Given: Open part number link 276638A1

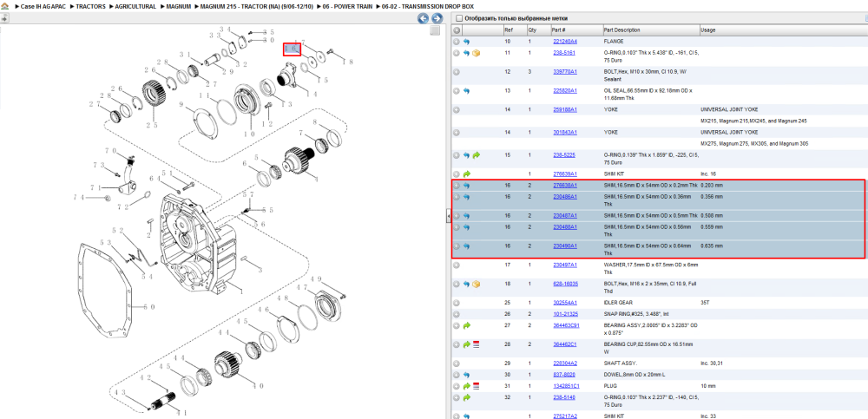Looking at the screenshot, I should tap(565, 186).
